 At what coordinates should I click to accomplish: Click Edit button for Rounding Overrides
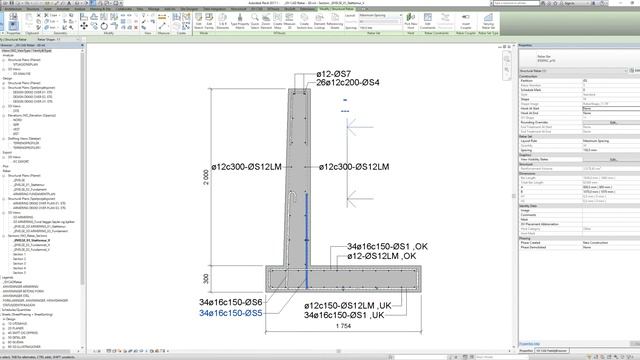pos(611,122)
